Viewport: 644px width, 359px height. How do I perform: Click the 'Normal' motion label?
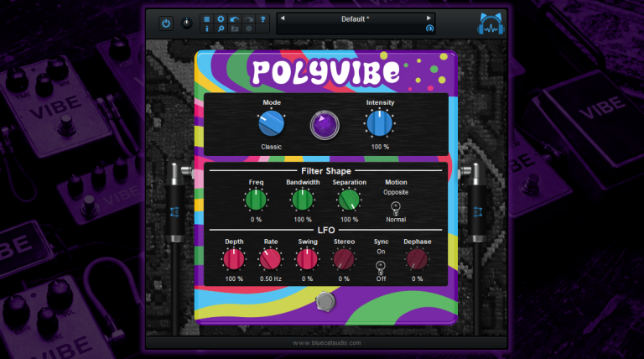point(396,220)
